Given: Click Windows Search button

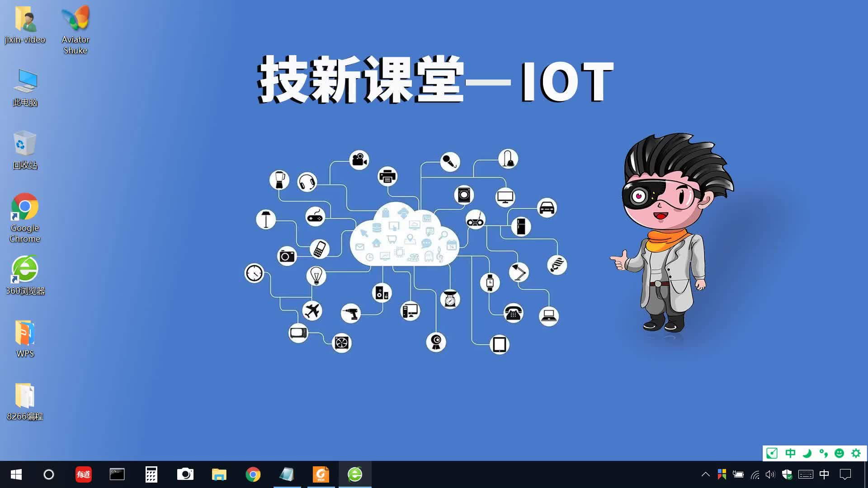Looking at the screenshot, I should tap(49, 474).
